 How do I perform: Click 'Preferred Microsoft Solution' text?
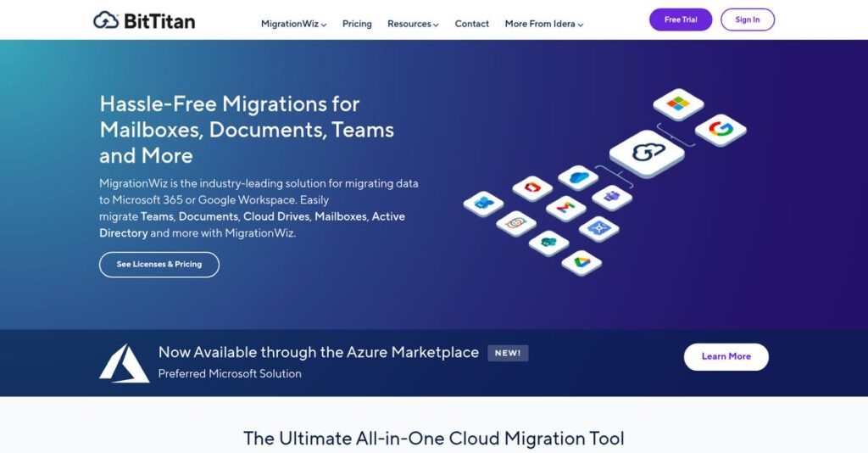tap(230, 374)
